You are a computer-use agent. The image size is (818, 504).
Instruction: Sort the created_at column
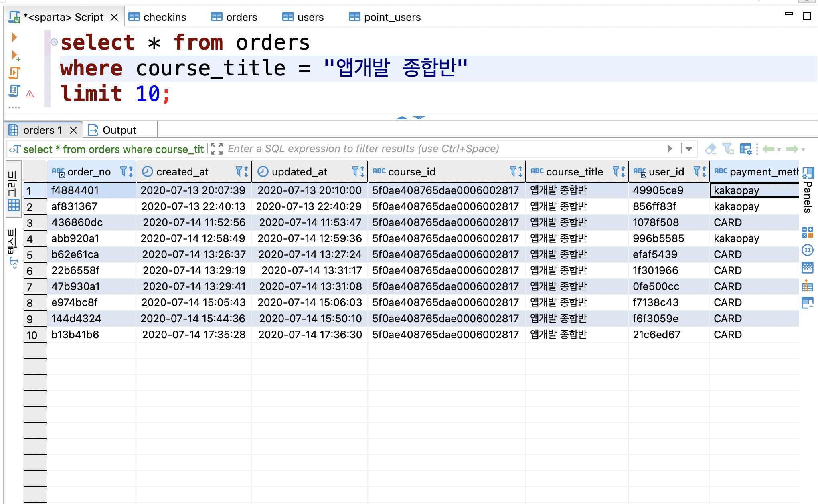pyautogui.click(x=246, y=171)
